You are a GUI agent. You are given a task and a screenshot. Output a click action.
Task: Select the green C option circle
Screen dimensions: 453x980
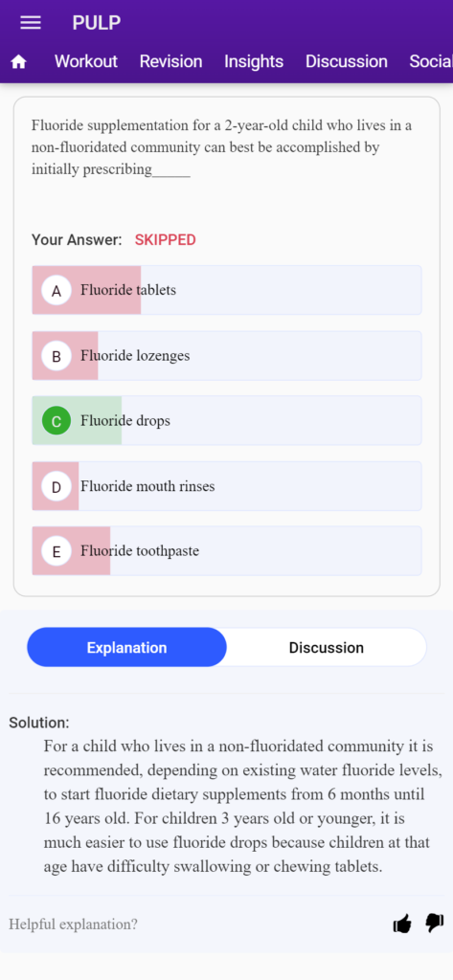point(57,421)
